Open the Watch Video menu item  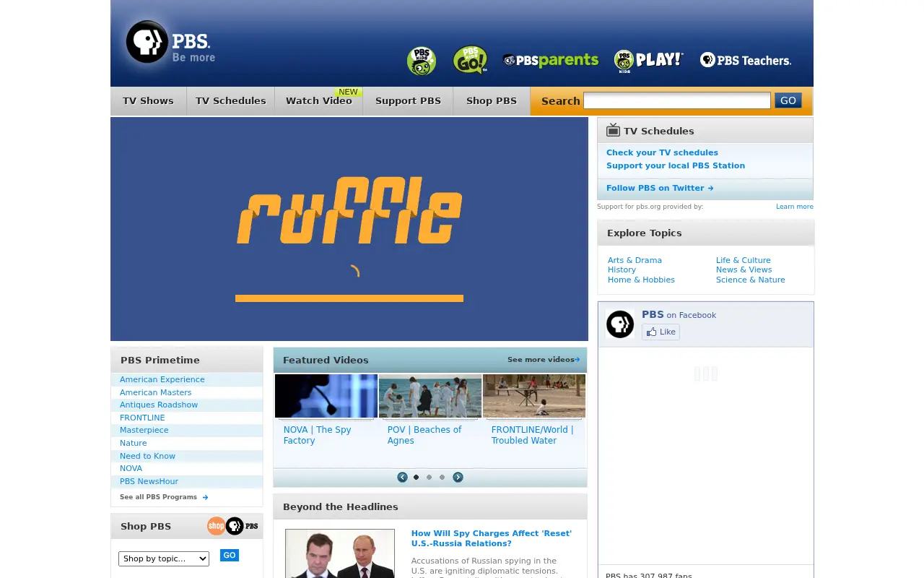click(x=318, y=101)
